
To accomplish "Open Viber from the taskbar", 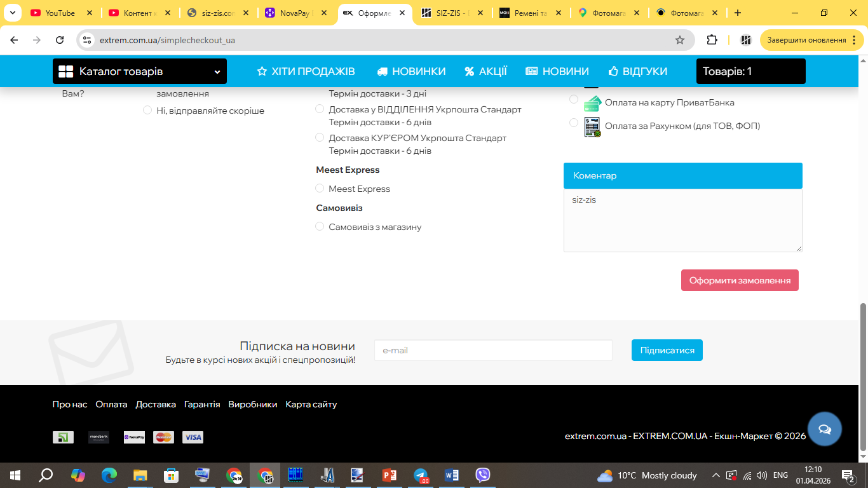I will (x=483, y=475).
